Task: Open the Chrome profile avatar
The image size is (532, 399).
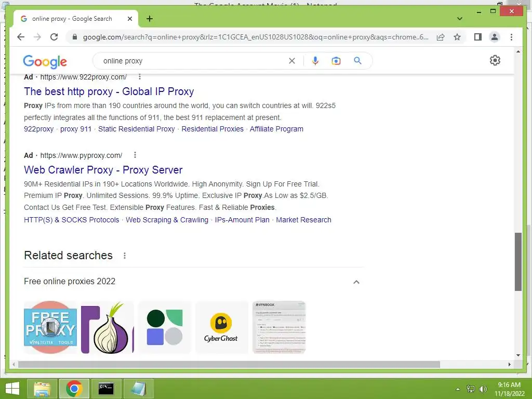Action: point(495,37)
